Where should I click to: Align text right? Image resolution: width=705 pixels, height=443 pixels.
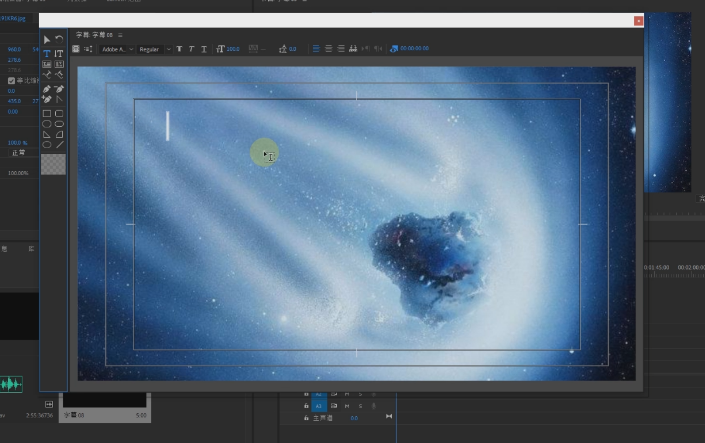point(341,48)
